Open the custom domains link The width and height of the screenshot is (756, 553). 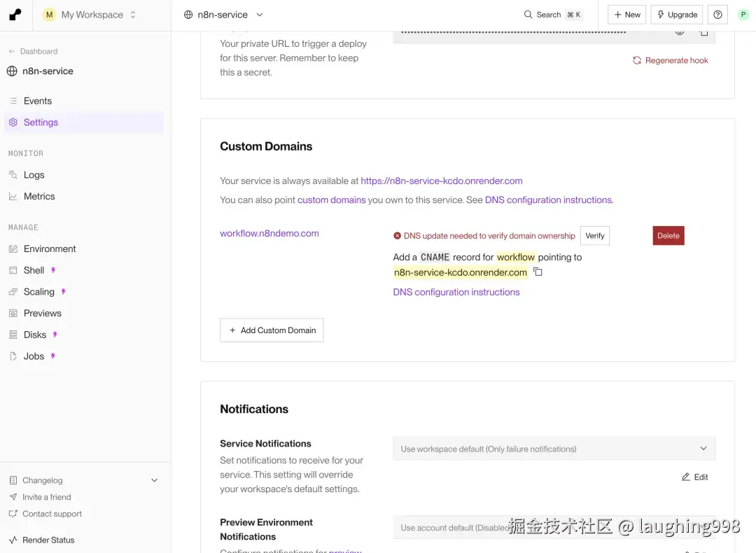coord(331,199)
